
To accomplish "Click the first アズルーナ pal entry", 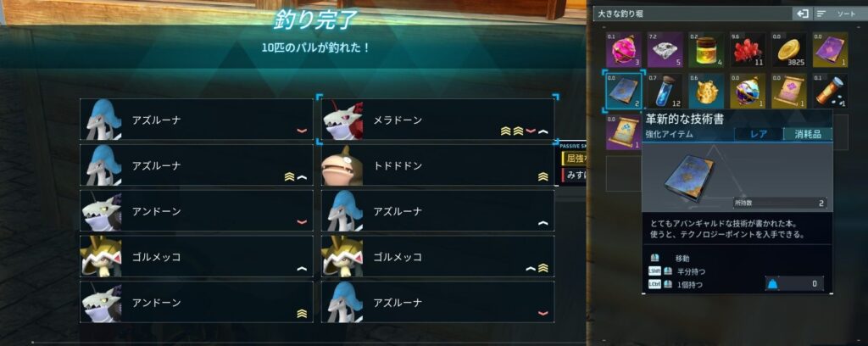I will 197,120.
